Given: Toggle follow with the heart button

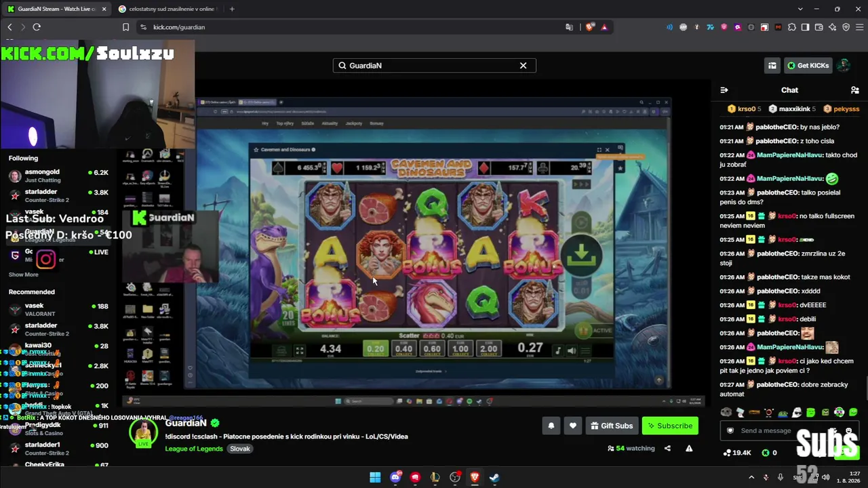Looking at the screenshot, I should (x=572, y=426).
